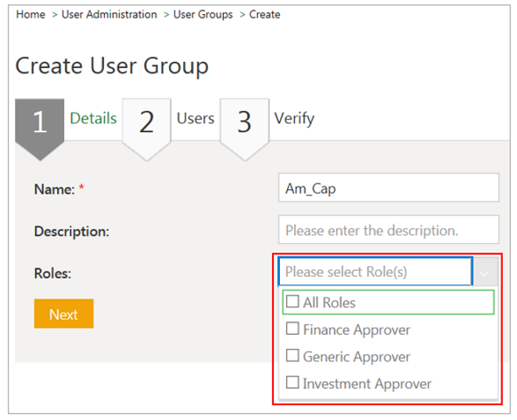Select the Investment Approver checkbox

293,383
